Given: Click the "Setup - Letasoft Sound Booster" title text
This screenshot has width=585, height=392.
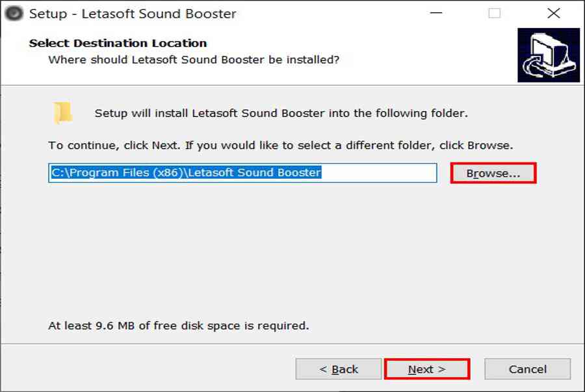Looking at the screenshot, I should pos(133,14).
